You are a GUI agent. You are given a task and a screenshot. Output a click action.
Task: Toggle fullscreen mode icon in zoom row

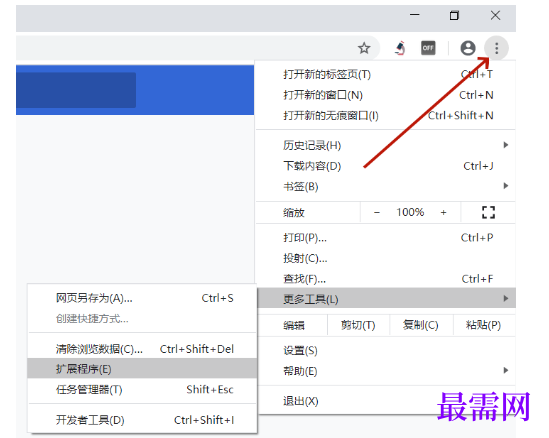488,212
